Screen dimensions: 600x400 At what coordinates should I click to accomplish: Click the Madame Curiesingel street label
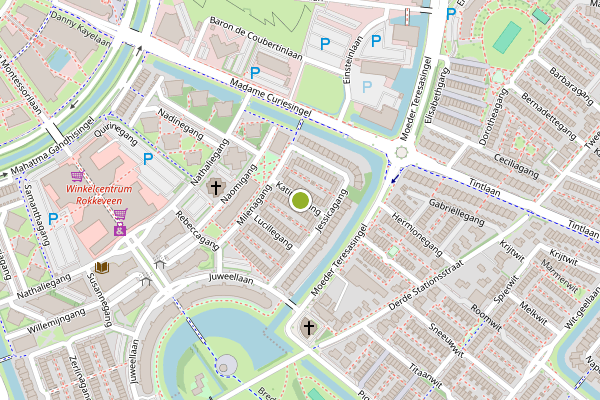271,98
